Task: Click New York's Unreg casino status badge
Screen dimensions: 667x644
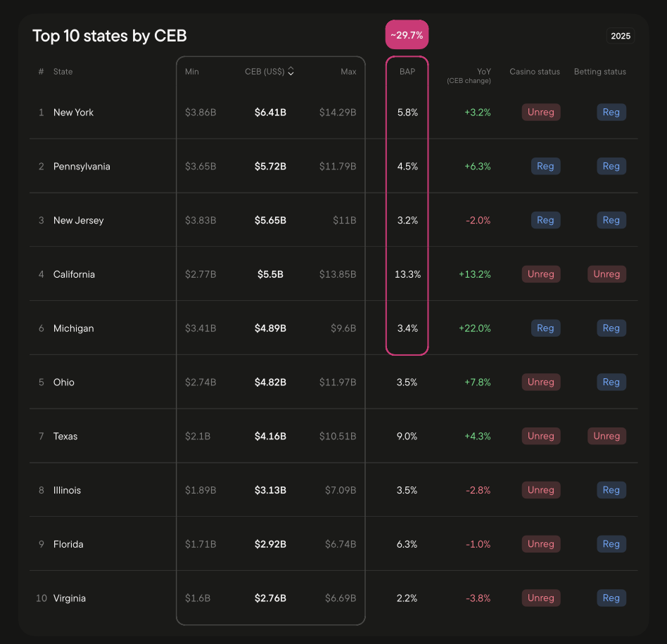Action: (x=540, y=112)
